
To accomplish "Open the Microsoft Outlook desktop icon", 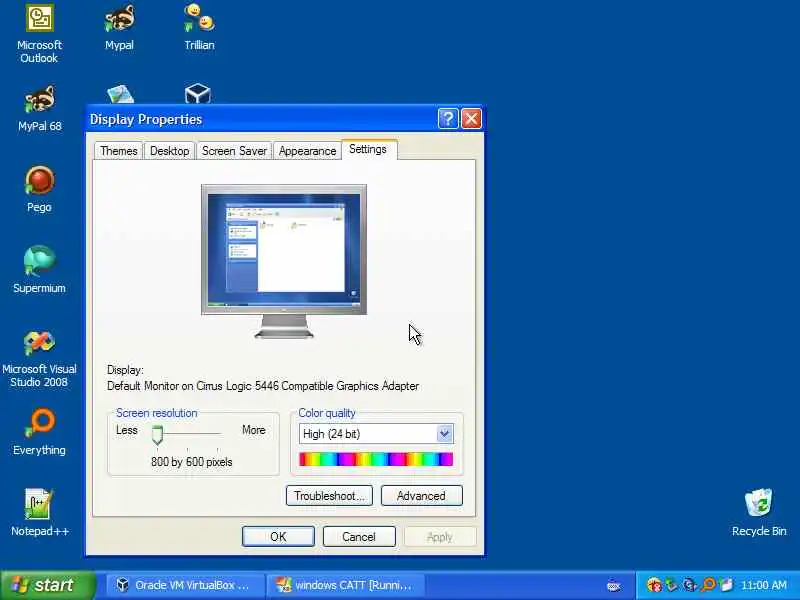I will [x=39, y=34].
